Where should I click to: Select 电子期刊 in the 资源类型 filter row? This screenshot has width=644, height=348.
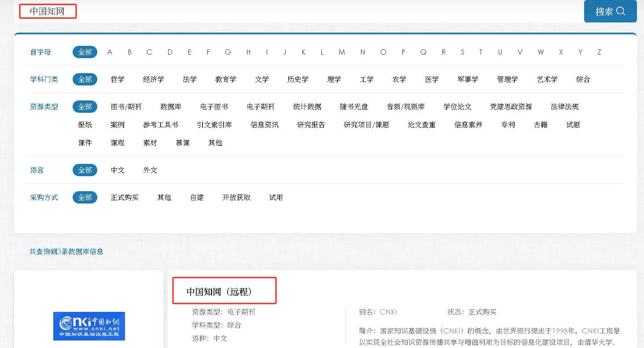(x=261, y=107)
